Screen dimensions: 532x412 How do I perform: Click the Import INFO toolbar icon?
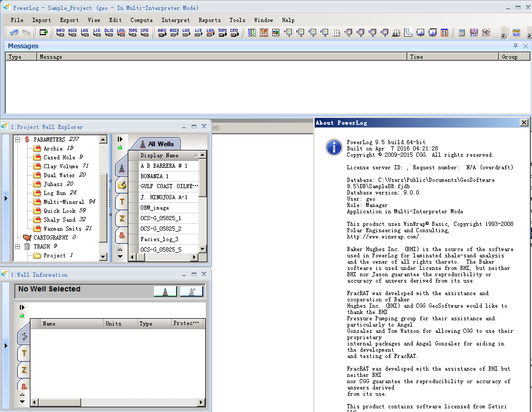60,32
